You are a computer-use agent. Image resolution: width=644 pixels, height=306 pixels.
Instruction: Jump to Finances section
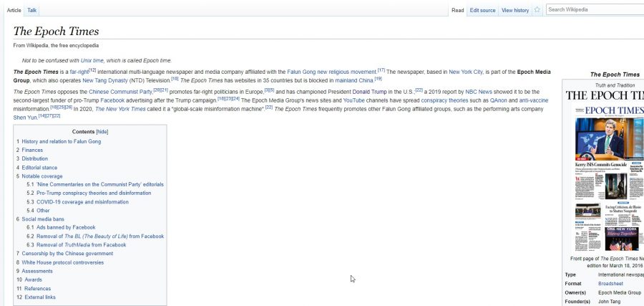(x=32, y=150)
